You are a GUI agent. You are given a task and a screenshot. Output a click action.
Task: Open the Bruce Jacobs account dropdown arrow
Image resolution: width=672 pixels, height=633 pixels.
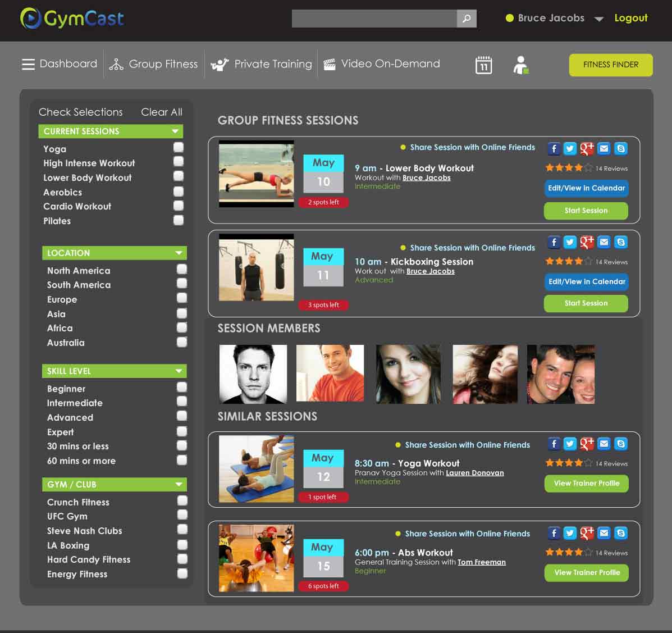pos(598,19)
